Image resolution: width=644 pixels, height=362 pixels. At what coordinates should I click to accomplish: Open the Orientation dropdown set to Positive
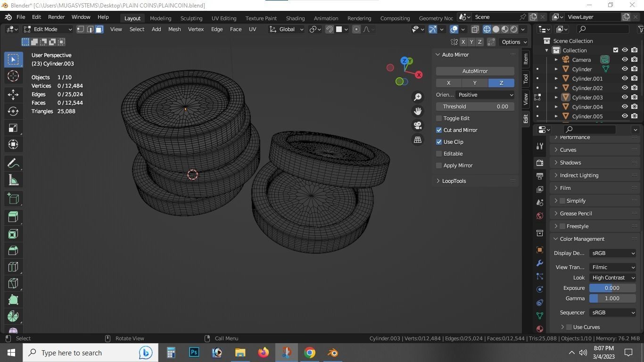486,95
